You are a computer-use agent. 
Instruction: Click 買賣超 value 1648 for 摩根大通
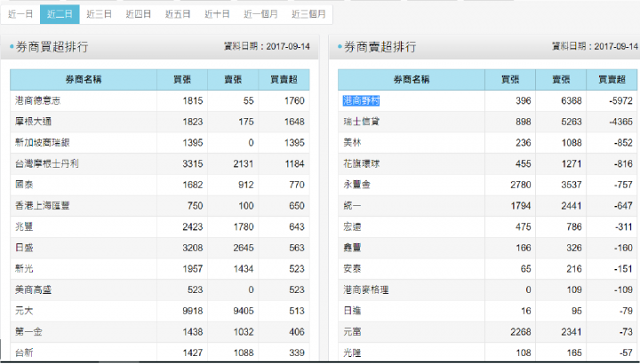294,122
